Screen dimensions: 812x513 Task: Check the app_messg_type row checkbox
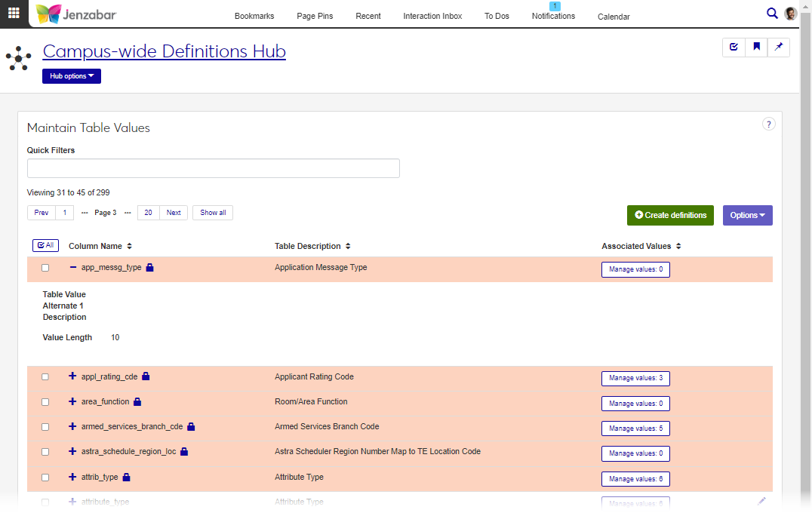(x=45, y=268)
